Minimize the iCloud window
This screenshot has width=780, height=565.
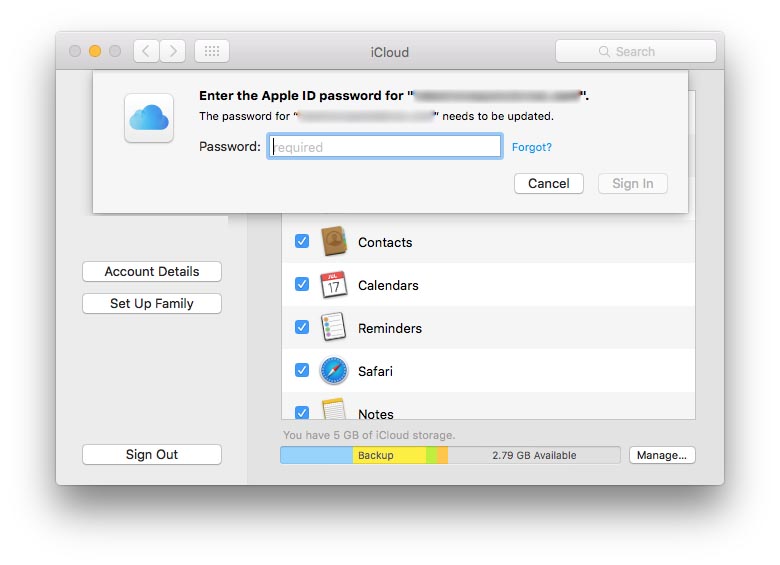95,51
